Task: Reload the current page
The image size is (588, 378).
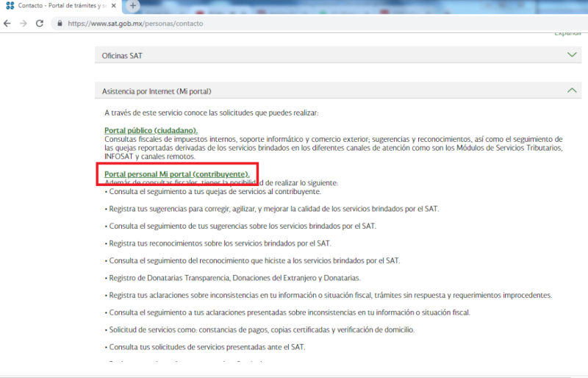Action: 40,24
